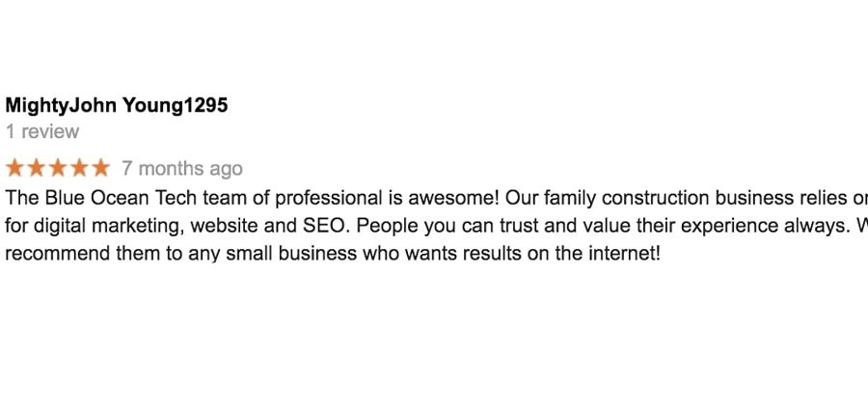Click the second orange rating star
The height and width of the screenshot is (413, 868).
[36, 168]
